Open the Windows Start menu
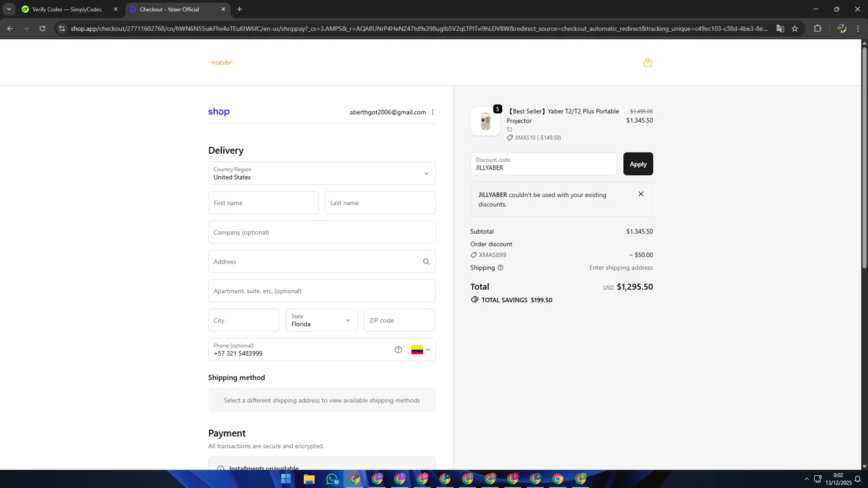The image size is (868, 488). point(286,479)
